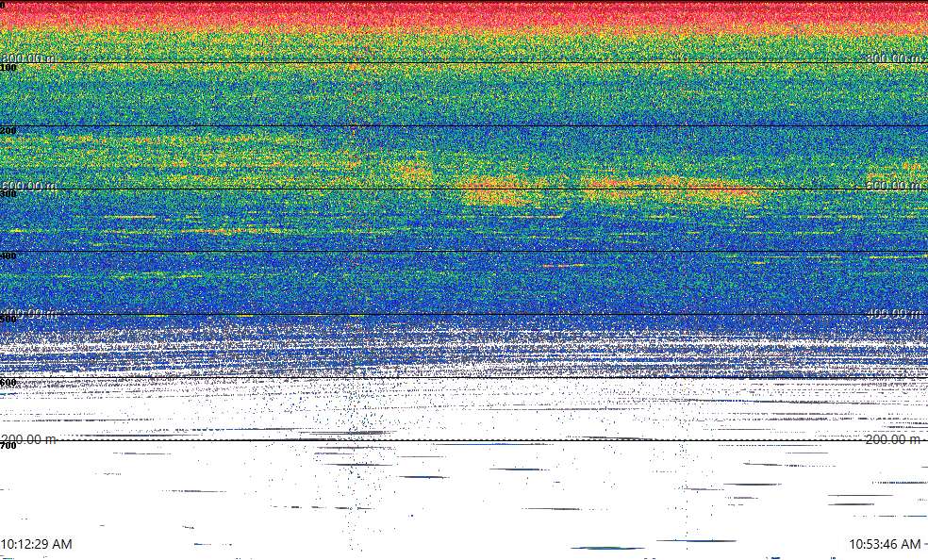Click the 800.00 m label on left edge
Image resolution: width=928 pixels, height=560 pixels.
[x=28, y=58]
